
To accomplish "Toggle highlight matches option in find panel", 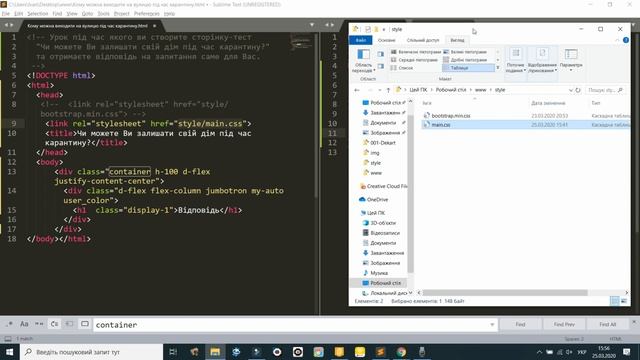I will tap(84, 324).
